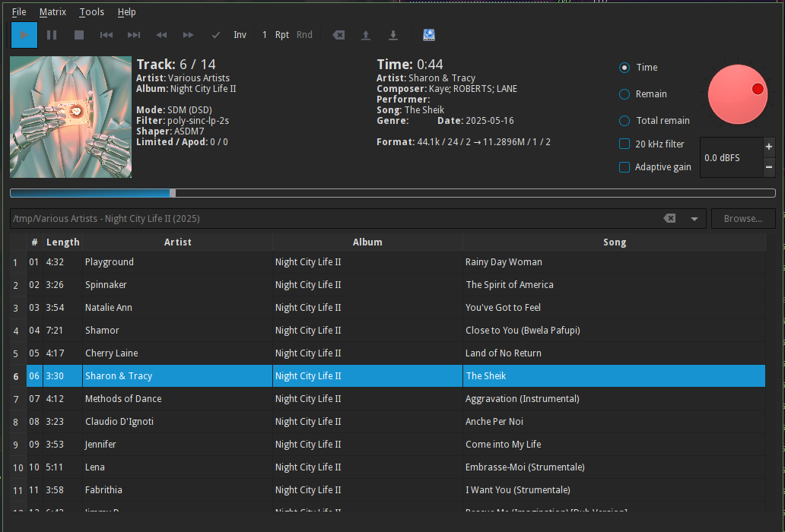Increase volume with the plus stepper
This screenshot has height=532, width=785.
point(769,147)
